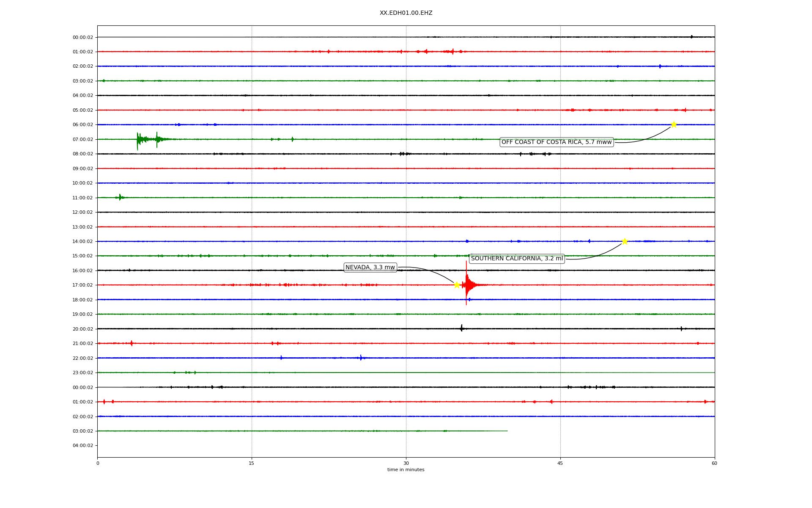Click the first 00:00:02 row label
The height and width of the screenshot is (508, 812).
click(x=82, y=37)
